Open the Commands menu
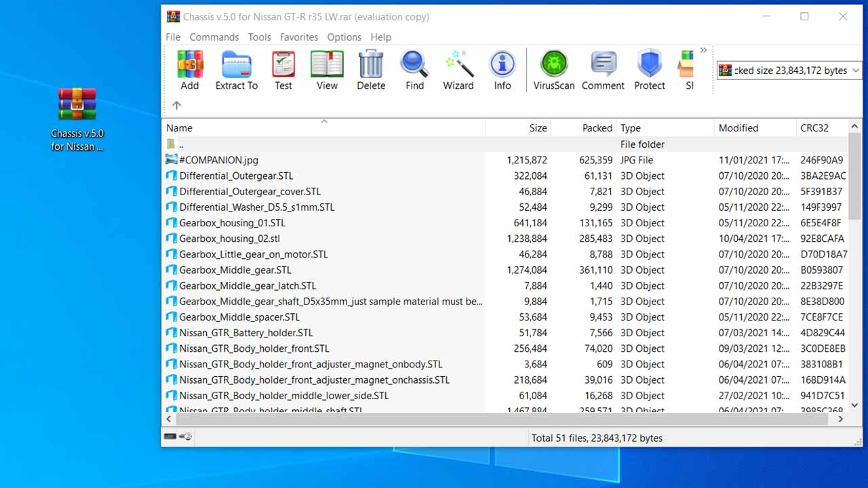The width and height of the screenshot is (868, 488). point(214,37)
